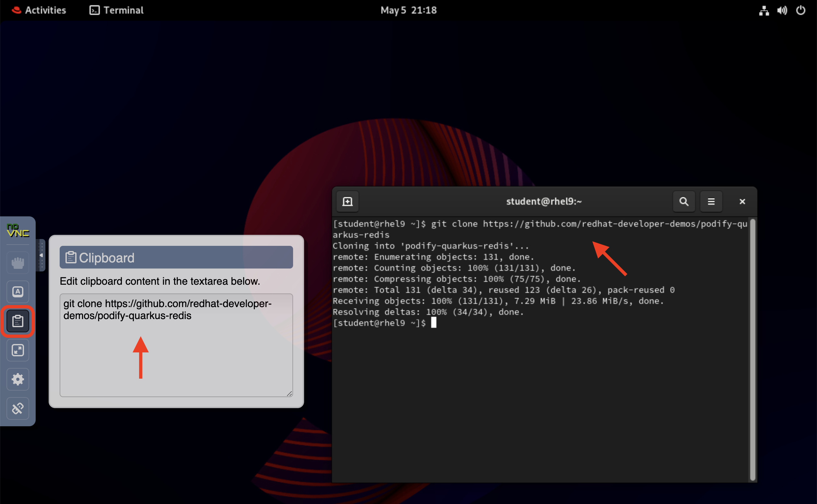Screen dimensions: 817x504
Task: Click the noVNC logo
Action: (18, 231)
